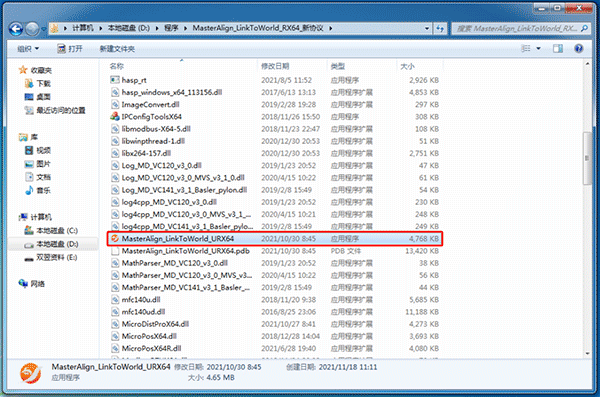Toggle the preview pane icon

(x=558, y=48)
